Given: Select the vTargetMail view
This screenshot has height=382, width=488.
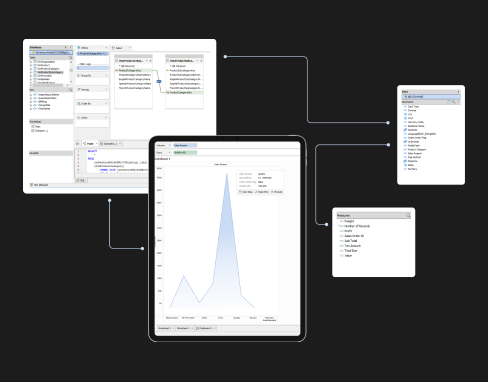Looking at the screenshot, I should click(44, 105).
